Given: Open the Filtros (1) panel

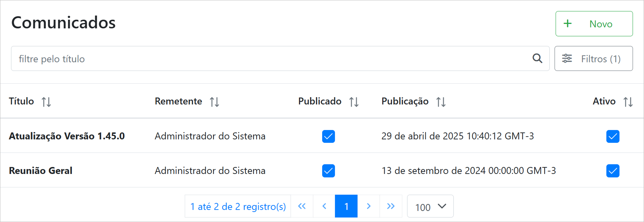Looking at the screenshot, I should (594, 59).
